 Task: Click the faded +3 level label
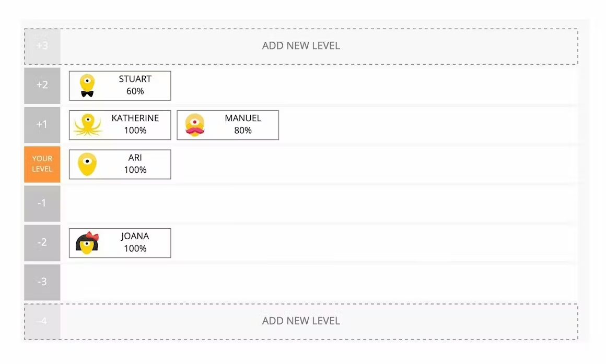click(42, 46)
